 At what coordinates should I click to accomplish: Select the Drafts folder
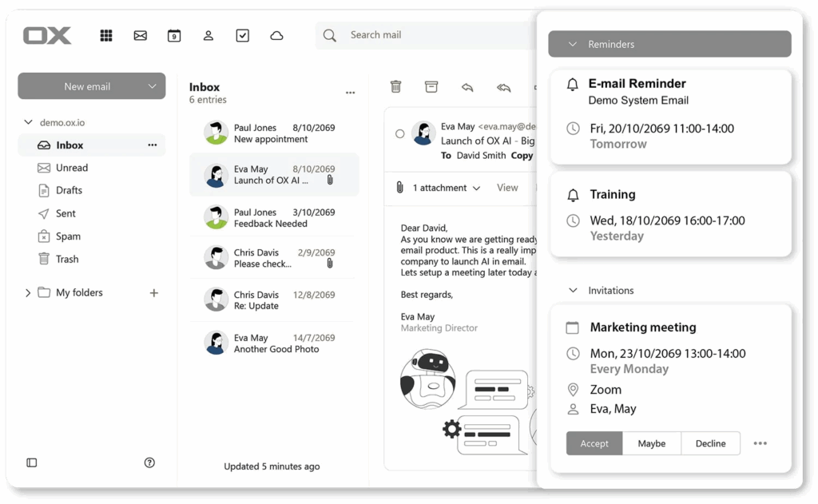click(x=69, y=190)
